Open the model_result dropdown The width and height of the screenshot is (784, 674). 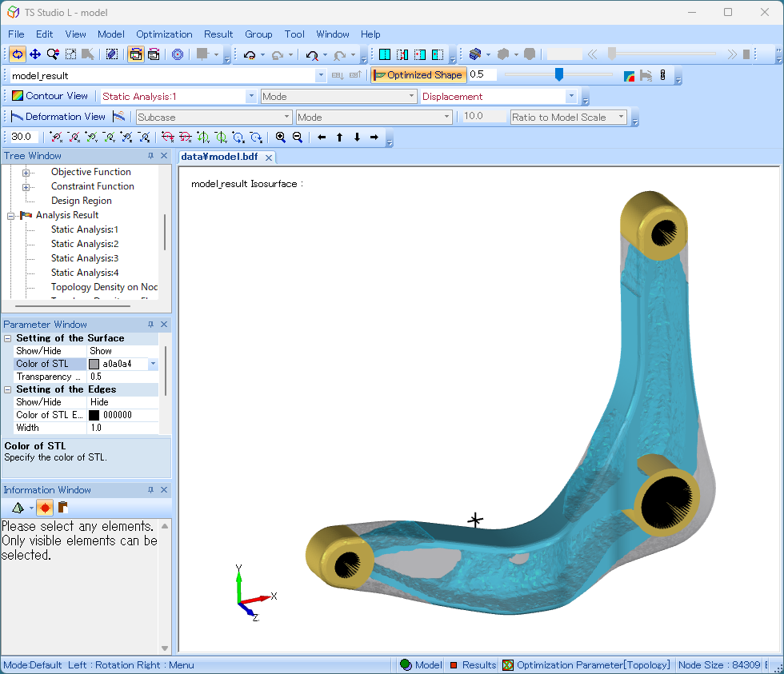tap(321, 75)
